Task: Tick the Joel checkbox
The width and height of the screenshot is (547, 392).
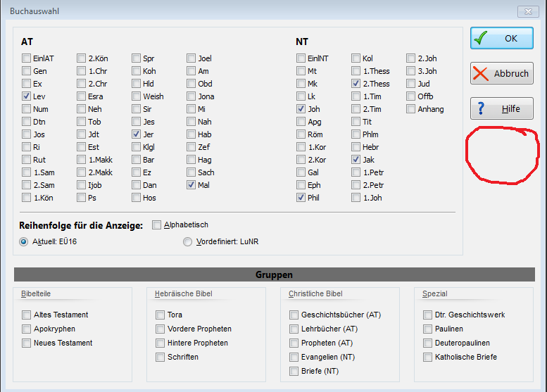Action: tap(191, 58)
